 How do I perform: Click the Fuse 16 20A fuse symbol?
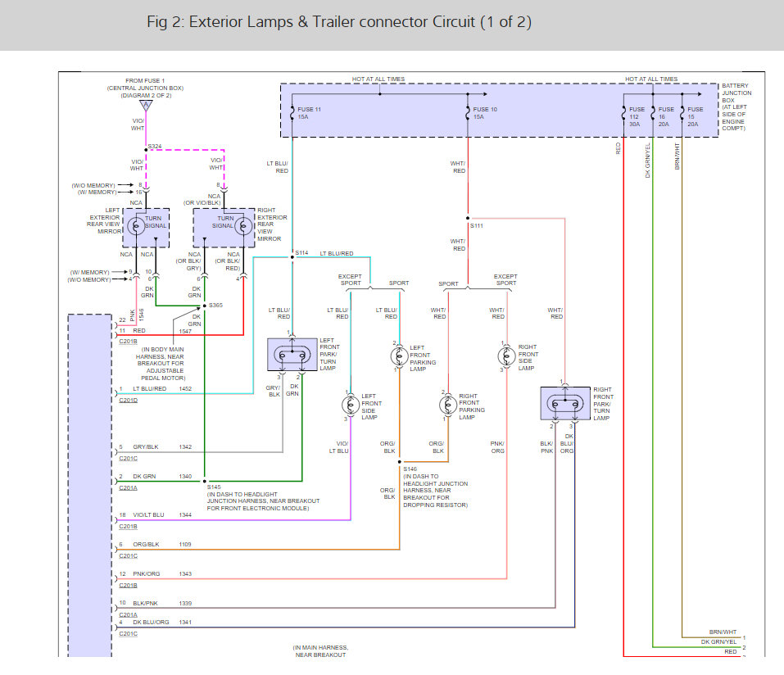pyautogui.click(x=652, y=113)
